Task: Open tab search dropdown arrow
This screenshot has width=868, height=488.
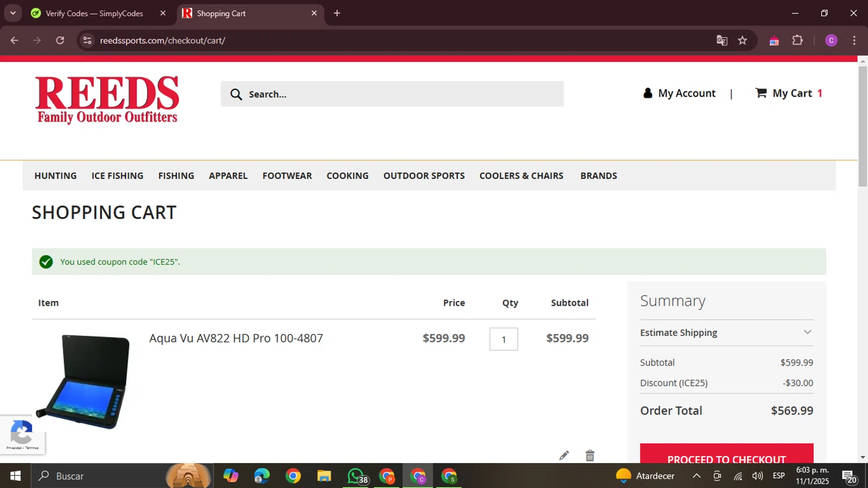Action: click(x=13, y=13)
